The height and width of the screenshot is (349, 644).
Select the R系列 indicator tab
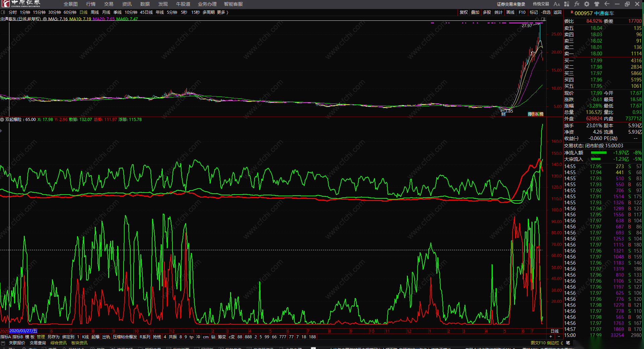145,337
